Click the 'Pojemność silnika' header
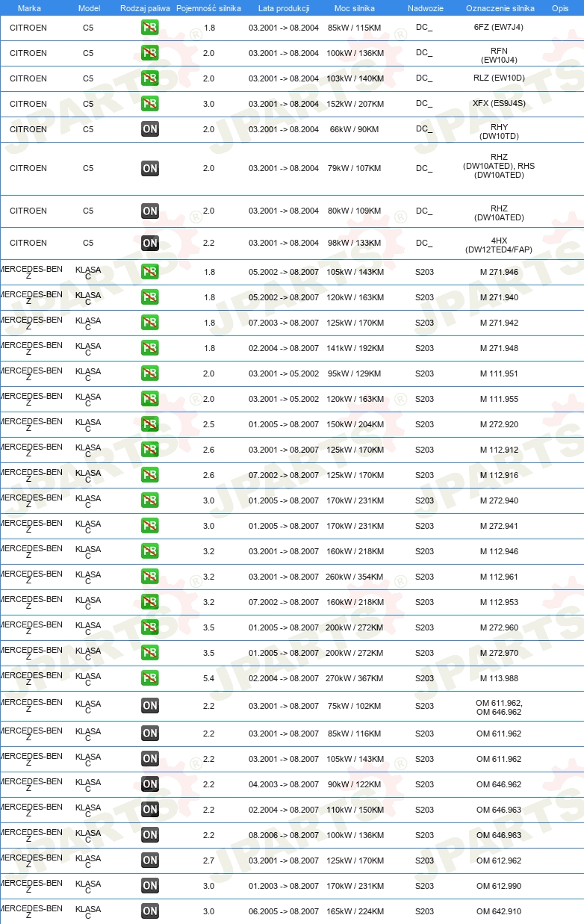Image resolution: width=584 pixels, height=924 pixels. 208,8
